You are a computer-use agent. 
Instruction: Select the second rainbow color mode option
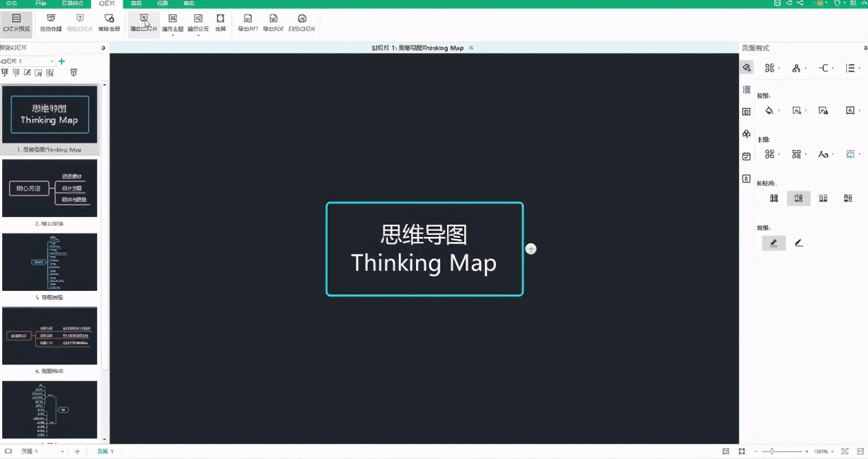[x=798, y=198]
